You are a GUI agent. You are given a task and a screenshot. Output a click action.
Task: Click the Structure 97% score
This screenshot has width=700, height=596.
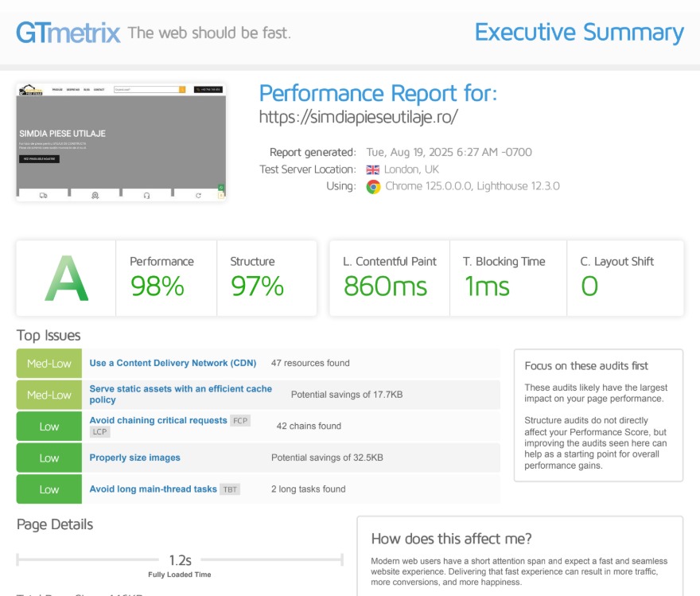click(x=257, y=286)
